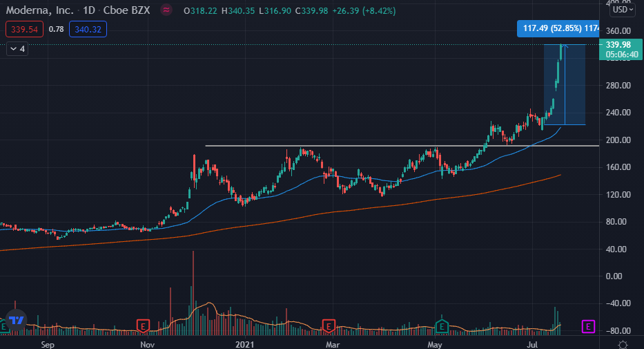Click the May label on time axis

pos(435,344)
